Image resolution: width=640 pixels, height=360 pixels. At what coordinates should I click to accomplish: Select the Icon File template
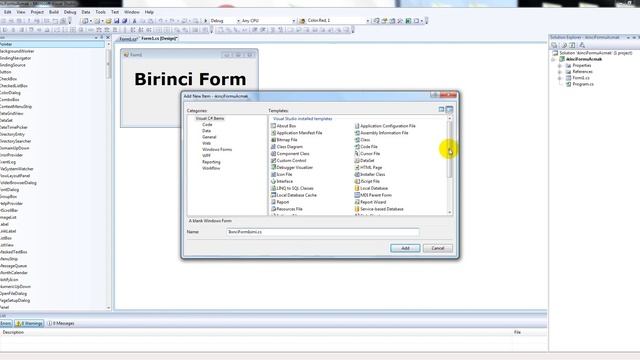point(282,174)
